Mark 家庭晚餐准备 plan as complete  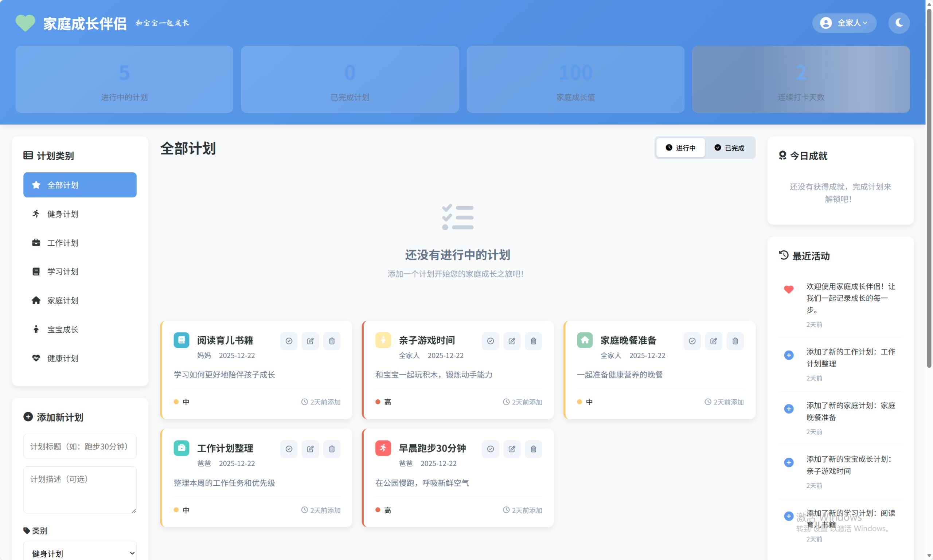(691, 341)
